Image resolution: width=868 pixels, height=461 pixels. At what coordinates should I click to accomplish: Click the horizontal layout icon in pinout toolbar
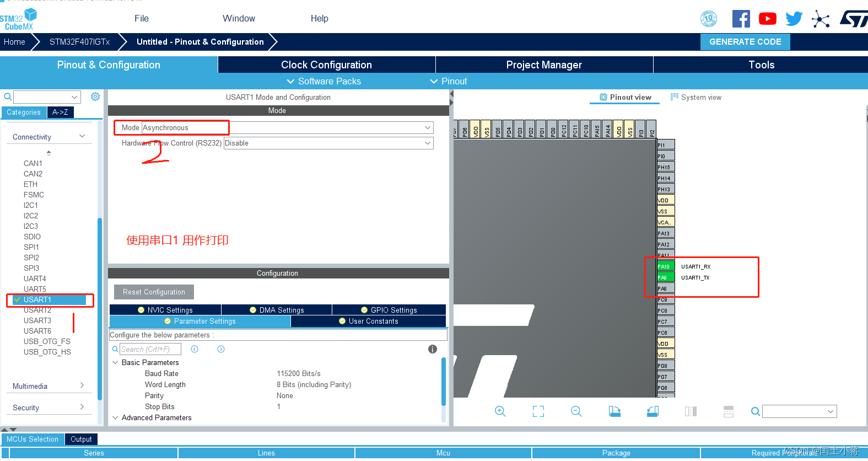(729, 411)
